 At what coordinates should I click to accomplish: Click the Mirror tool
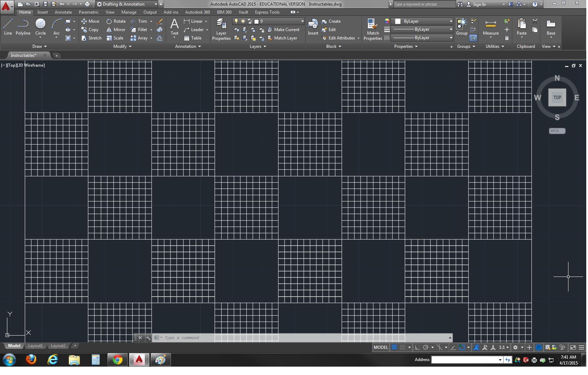coord(116,30)
